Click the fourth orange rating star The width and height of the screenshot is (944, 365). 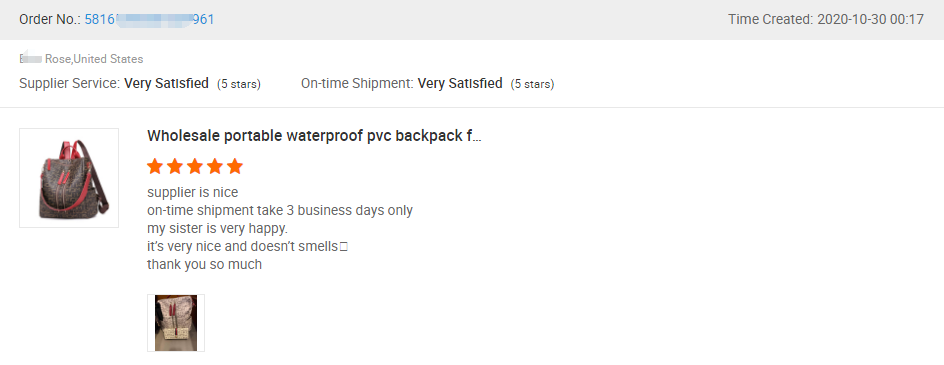215,166
